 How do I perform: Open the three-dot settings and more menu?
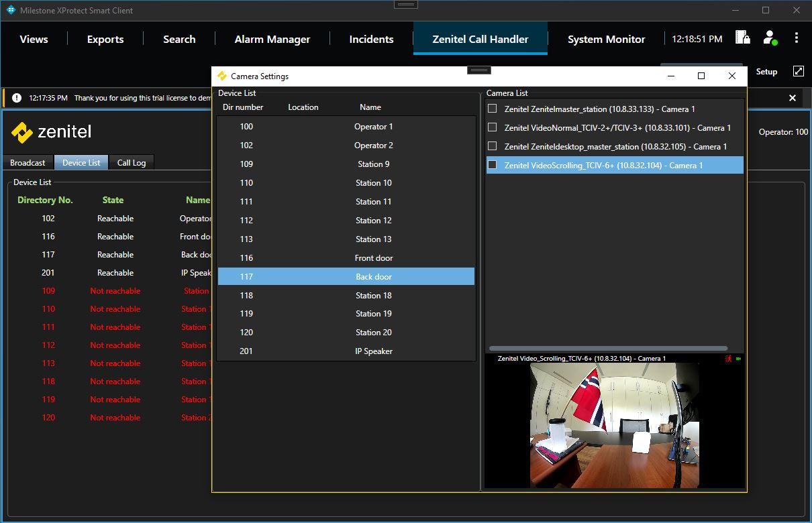797,38
